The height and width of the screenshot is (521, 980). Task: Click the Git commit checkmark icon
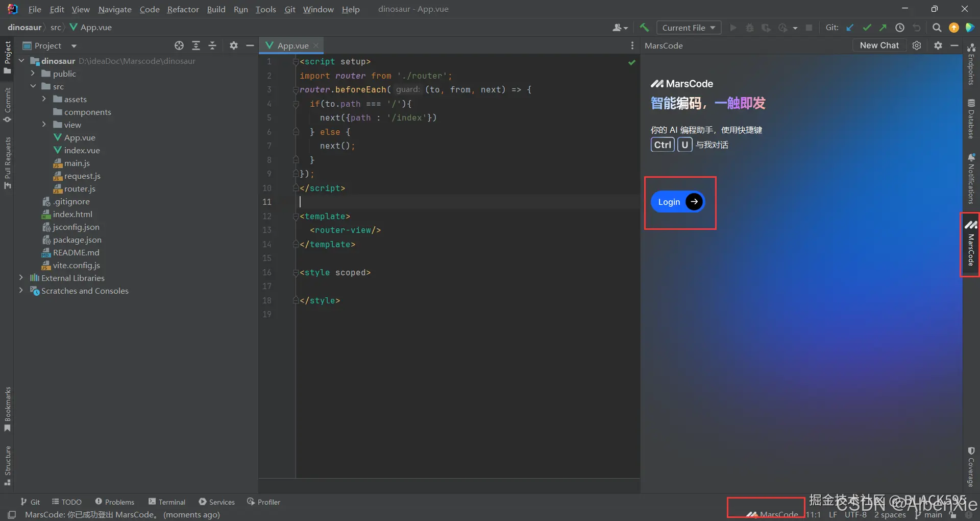(x=867, y=28)
